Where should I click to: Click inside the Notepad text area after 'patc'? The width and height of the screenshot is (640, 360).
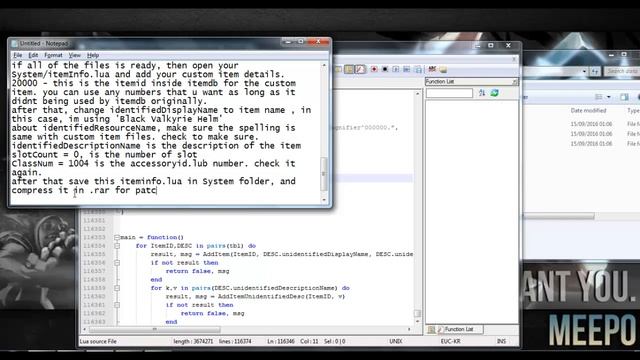pos(158,191)
